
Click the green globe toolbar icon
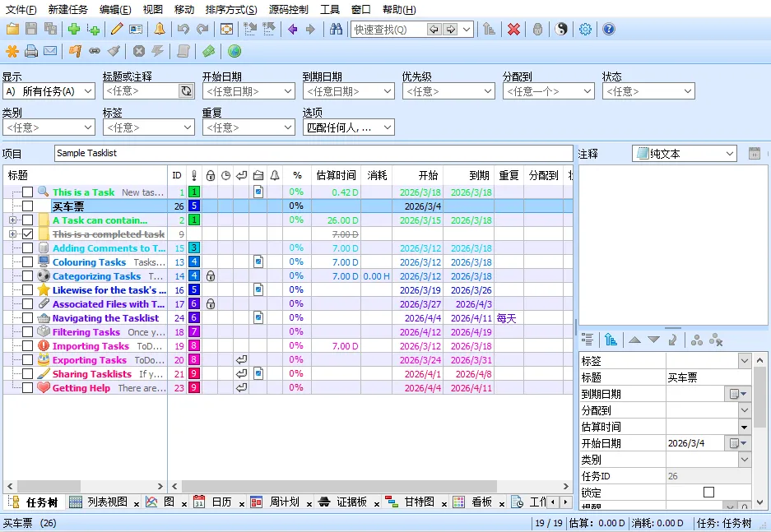[235, 51]
